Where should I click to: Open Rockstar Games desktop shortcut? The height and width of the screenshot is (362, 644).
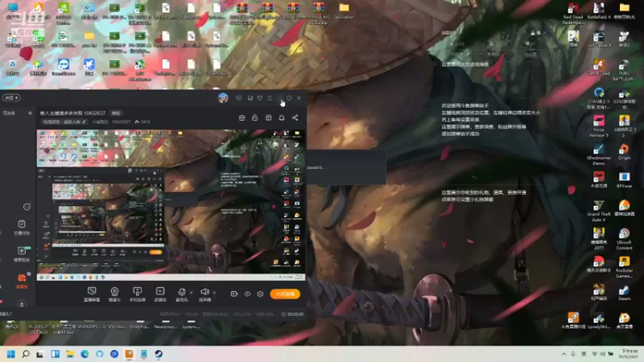[x=624, y=268]
